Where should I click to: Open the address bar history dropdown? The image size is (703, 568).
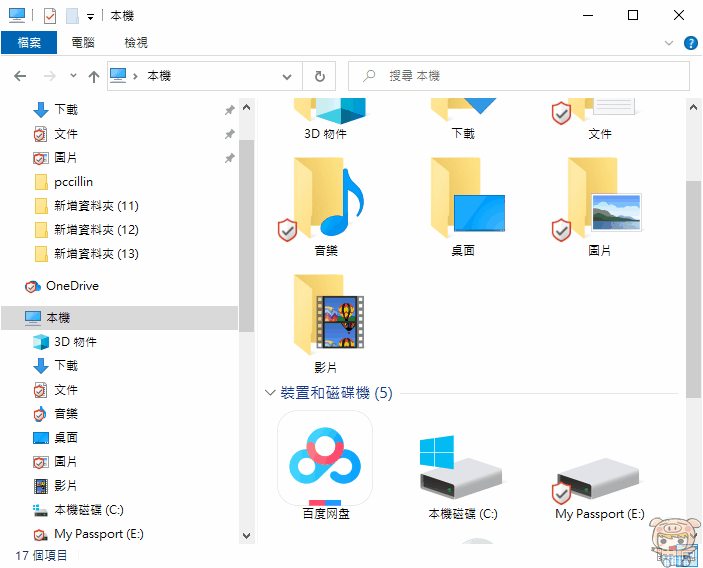point(287,77)
